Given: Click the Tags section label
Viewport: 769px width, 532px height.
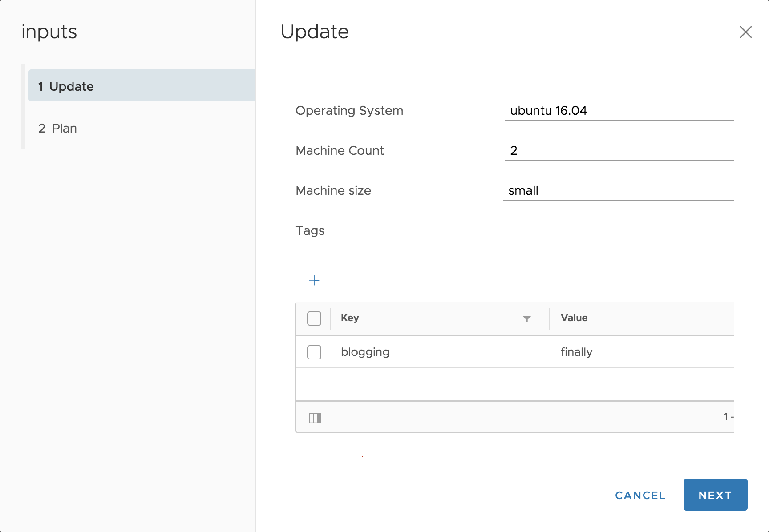Looking at the screenshot, I should click(x=310, y=231).
